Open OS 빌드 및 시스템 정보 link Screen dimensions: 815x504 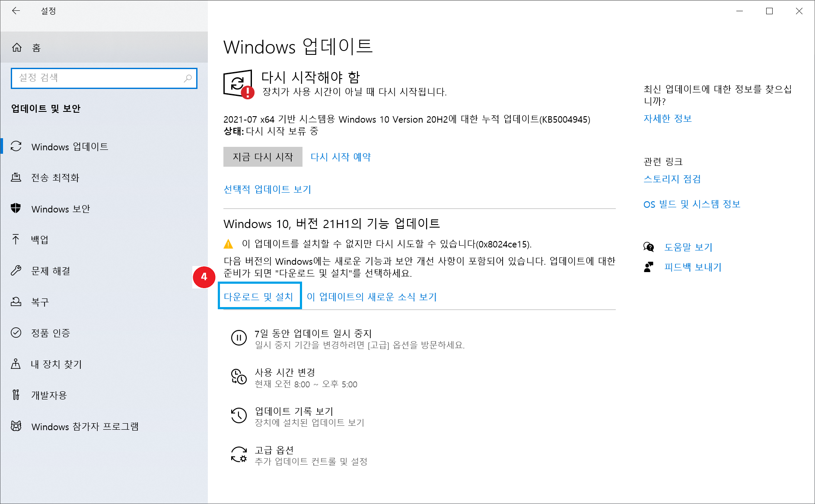click(x=691, y=204)
